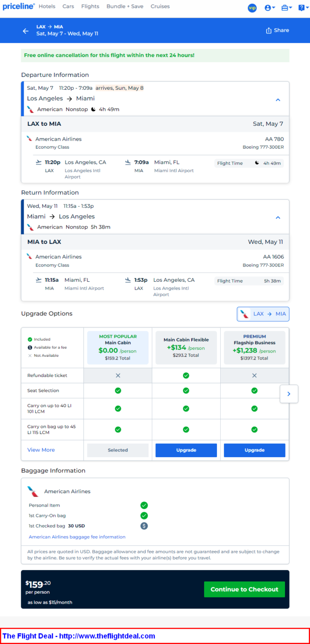
Task: Click the Priceline logo
Action: pyautogui.click(x=19, y=6)
